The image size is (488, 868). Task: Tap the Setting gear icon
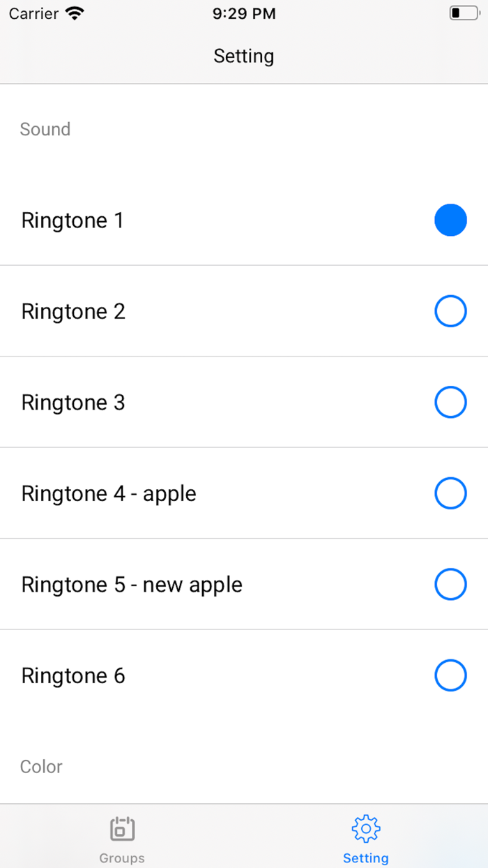pos(365,829)
